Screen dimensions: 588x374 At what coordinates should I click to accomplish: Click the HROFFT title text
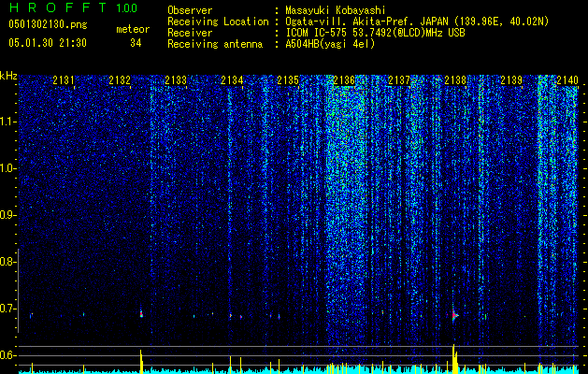(x=59, y=7)
